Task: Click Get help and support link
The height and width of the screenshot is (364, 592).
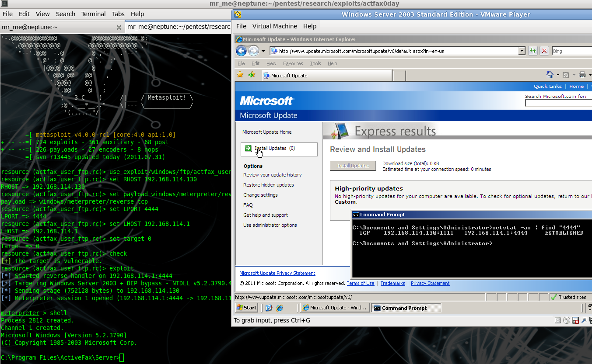Action: pos(266,215)
